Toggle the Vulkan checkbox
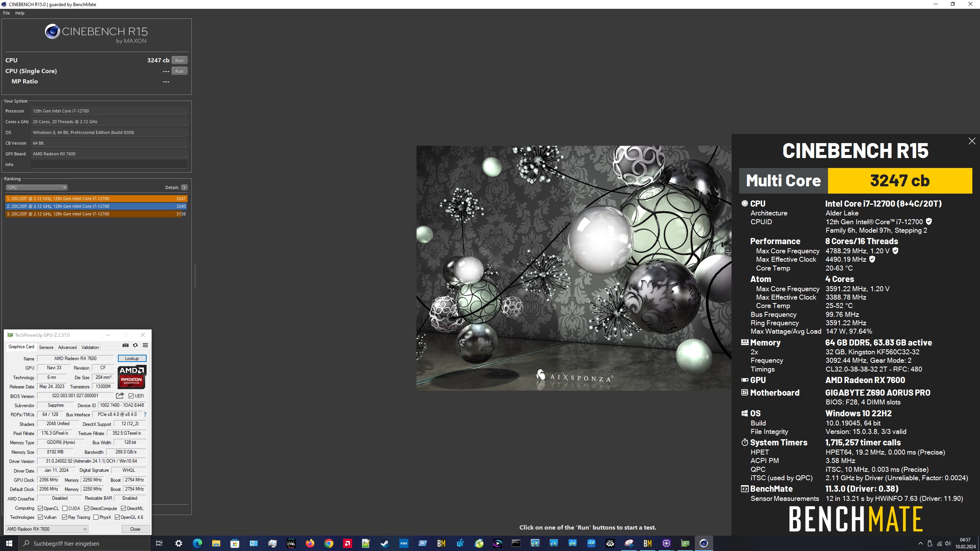Viewport: 980px width, 551px height. click(40, 517)
